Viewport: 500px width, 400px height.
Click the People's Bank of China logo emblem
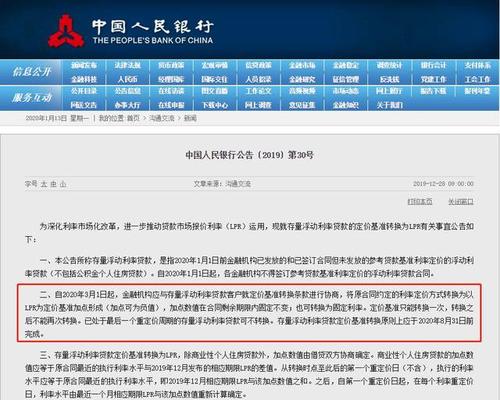[66, 31]
